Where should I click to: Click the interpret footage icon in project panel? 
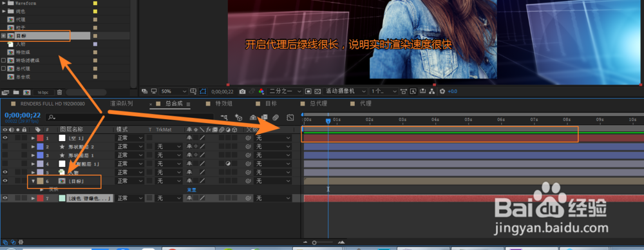(5, 92)
